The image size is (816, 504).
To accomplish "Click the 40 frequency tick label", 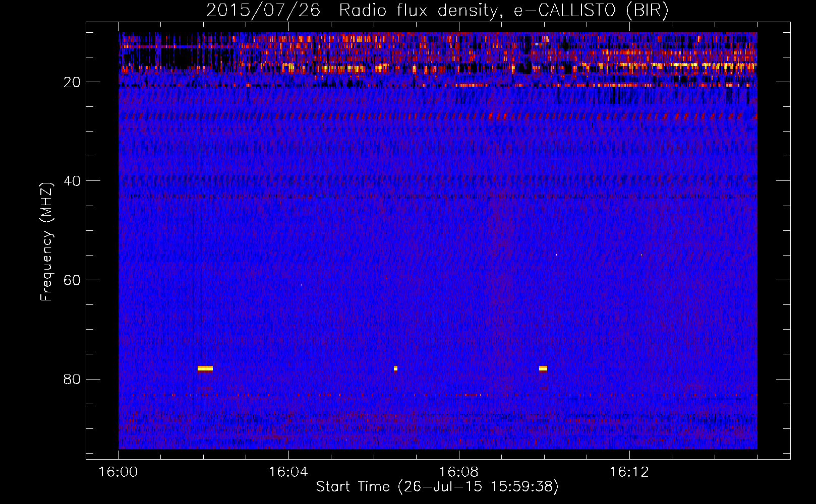I will pos(73,181).
